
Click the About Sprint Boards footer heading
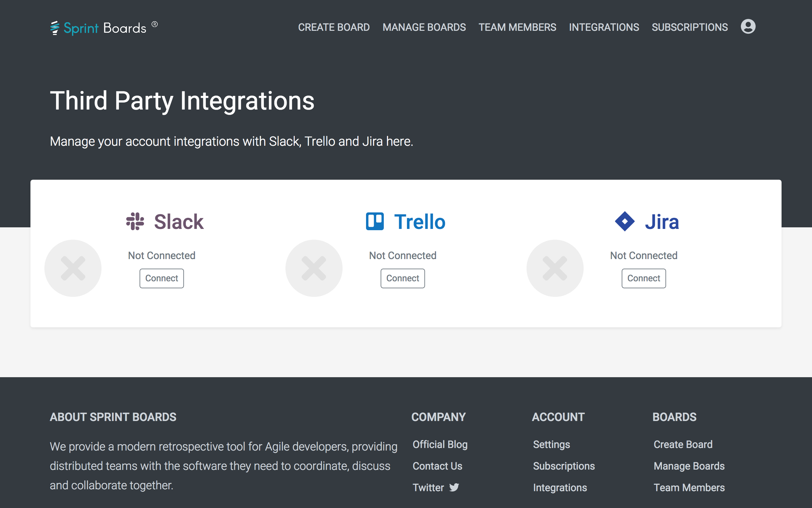(113, 417)
